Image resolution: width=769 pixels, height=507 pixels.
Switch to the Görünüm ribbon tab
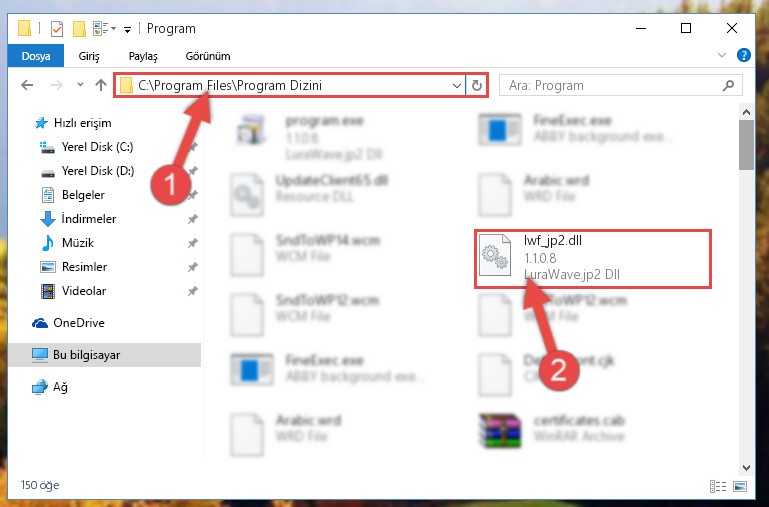coord(208,56)
